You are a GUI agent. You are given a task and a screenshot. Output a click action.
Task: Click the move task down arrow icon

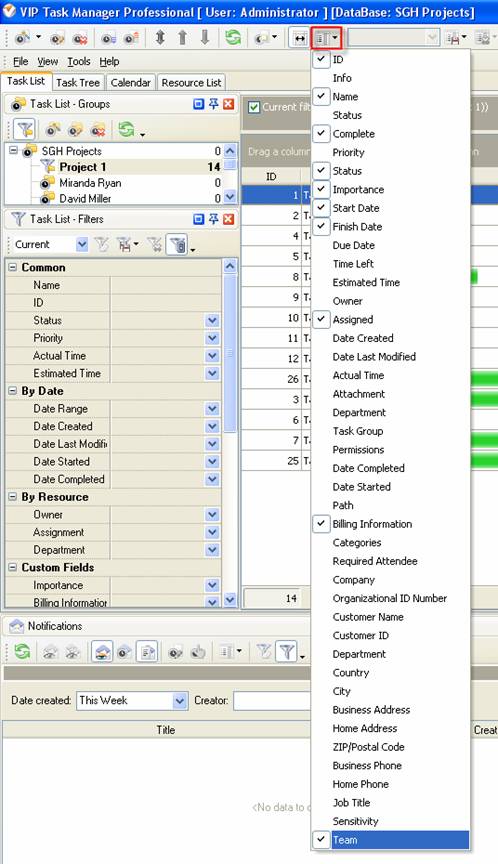coord(204,37)
